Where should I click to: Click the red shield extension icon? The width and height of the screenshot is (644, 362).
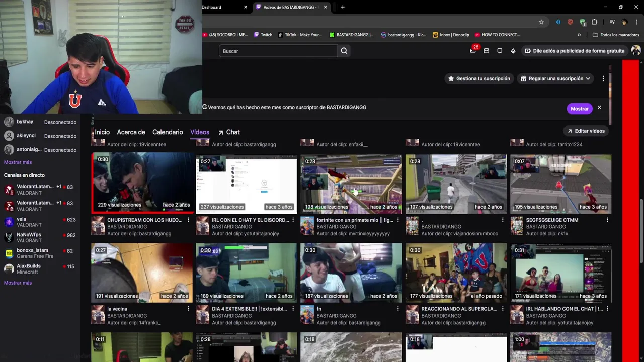[x=570, y=22]
